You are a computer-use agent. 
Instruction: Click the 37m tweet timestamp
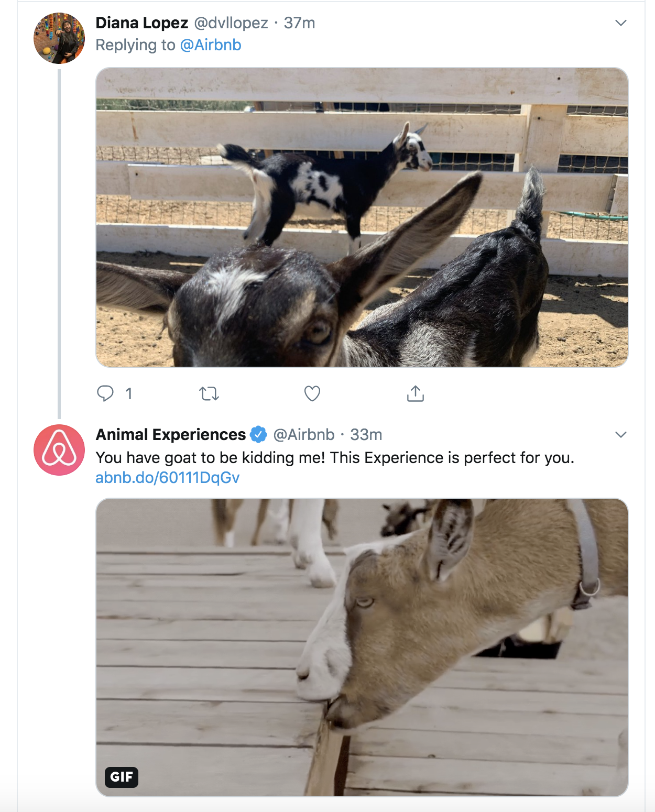point(300,23)
